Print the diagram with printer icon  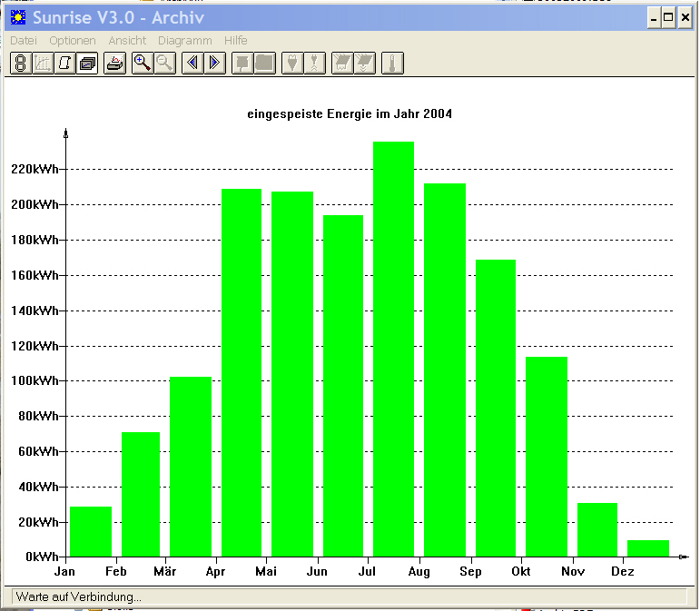pos(114,63)
